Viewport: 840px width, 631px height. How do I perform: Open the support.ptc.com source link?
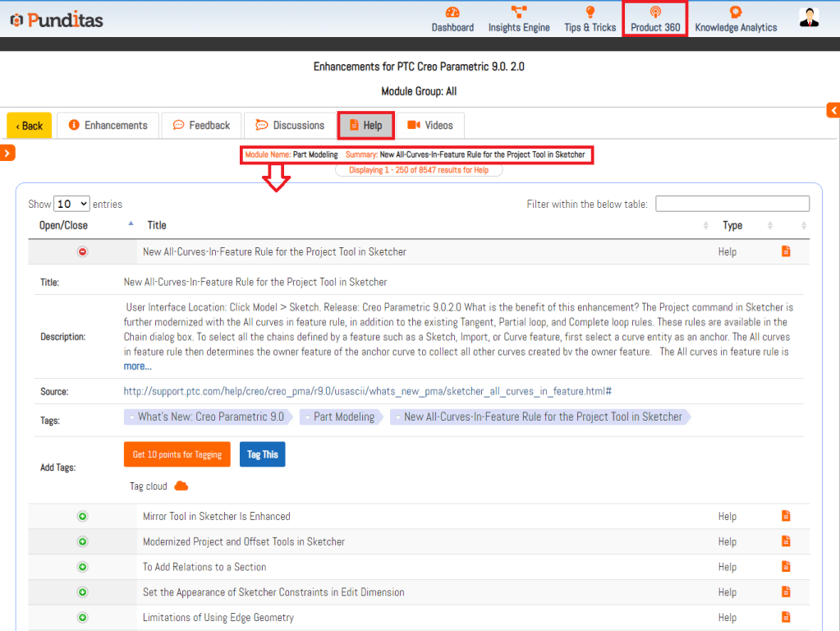tap(367, 392)
